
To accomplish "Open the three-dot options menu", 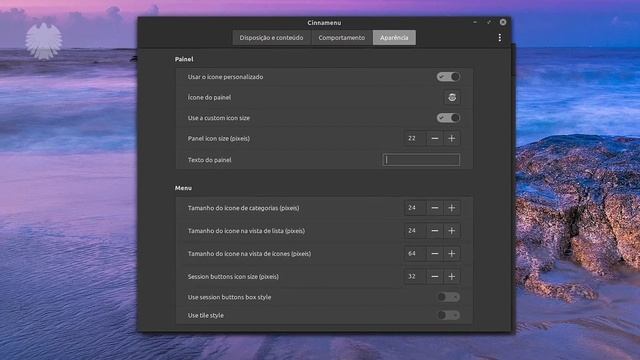I will click(x=500, y=38).
